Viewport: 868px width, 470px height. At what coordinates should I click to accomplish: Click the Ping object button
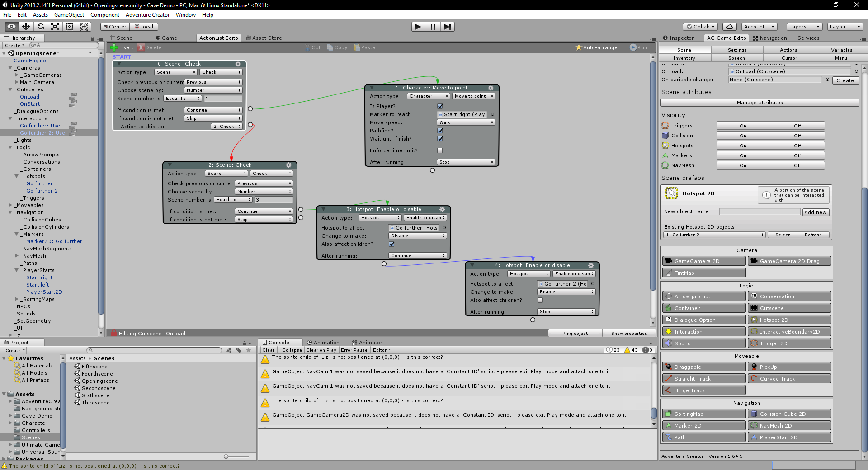point(575,334)
